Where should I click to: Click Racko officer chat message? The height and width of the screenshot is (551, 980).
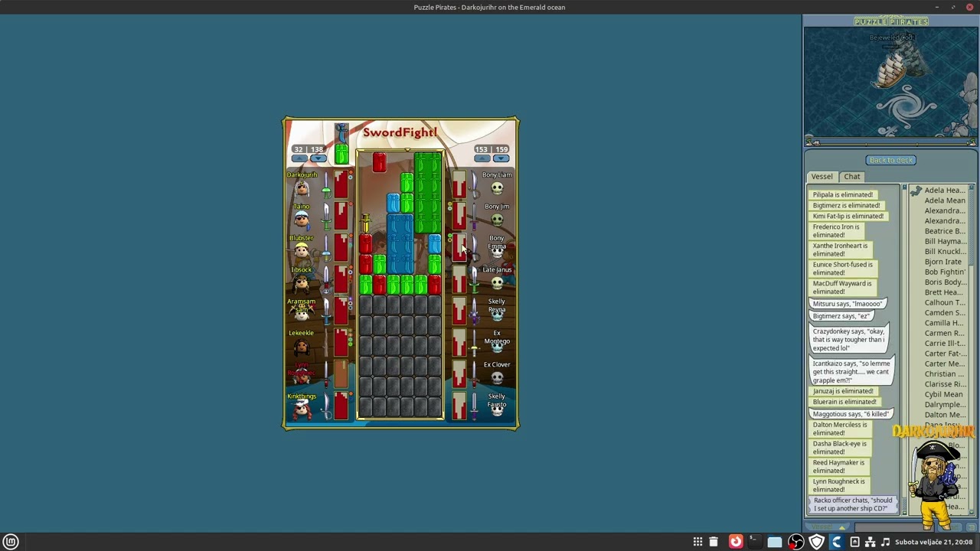(852, 504)
